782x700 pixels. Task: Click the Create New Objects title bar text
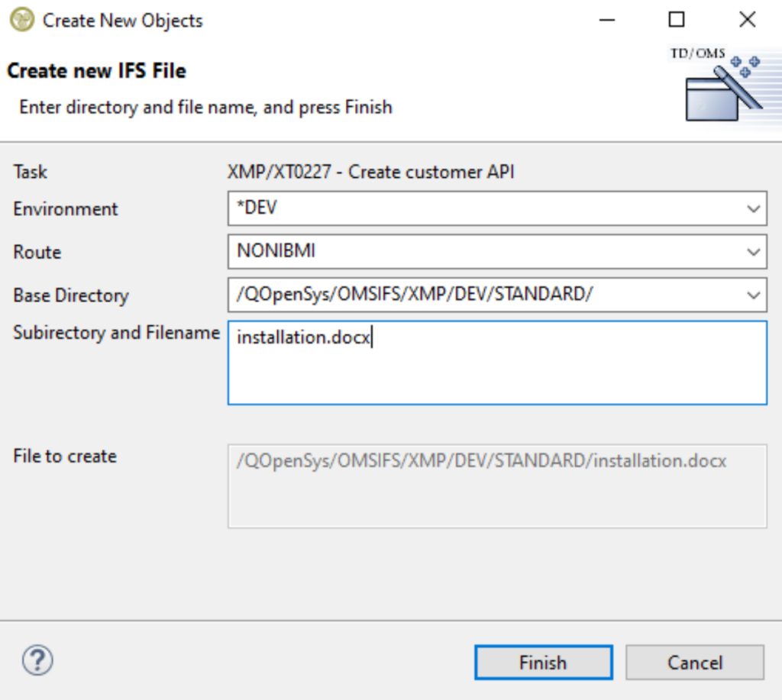(123, 21)
